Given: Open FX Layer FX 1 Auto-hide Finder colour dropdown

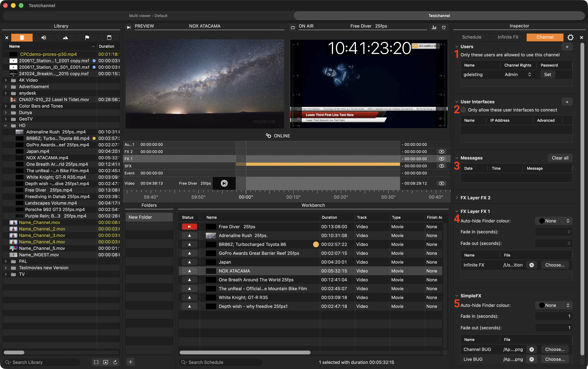Looking at the screenshot, I should click(x=554, y=221).
